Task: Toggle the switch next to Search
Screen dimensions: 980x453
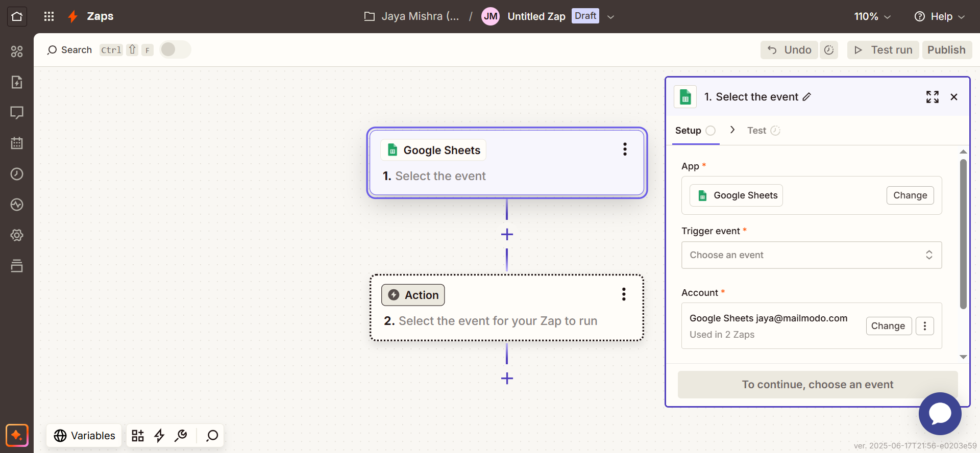Action: coord(175,49)
